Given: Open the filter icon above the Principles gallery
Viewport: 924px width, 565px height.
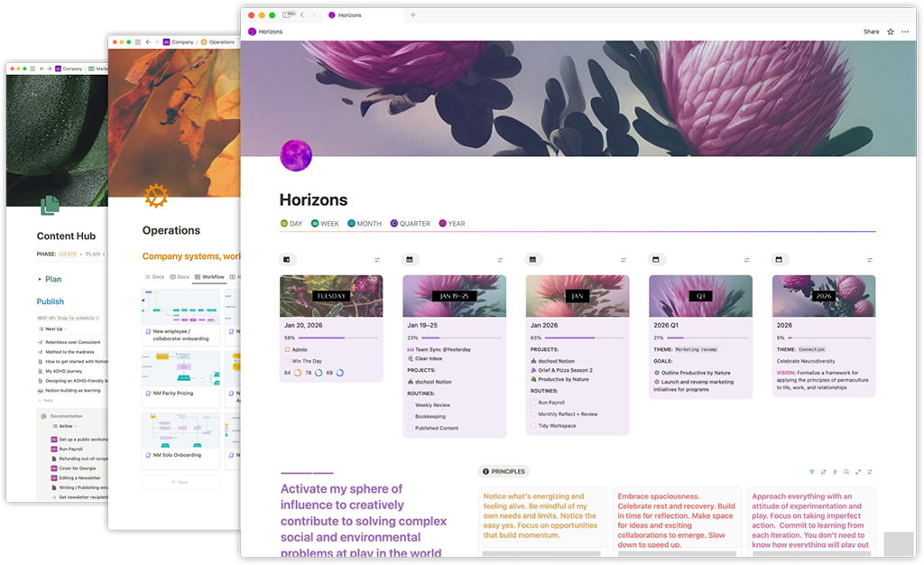Looking at the screenshot, I should click(x=812, y=471).
